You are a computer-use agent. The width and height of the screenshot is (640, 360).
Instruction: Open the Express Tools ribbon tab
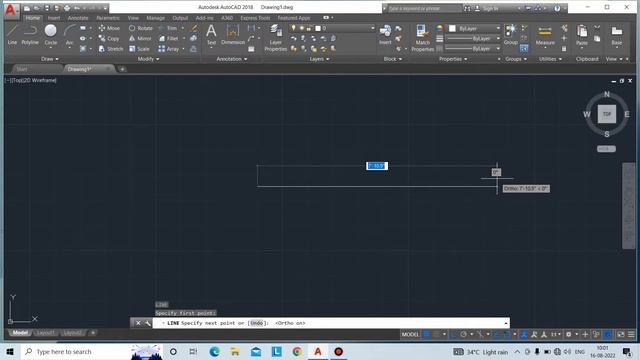(255, 18)
